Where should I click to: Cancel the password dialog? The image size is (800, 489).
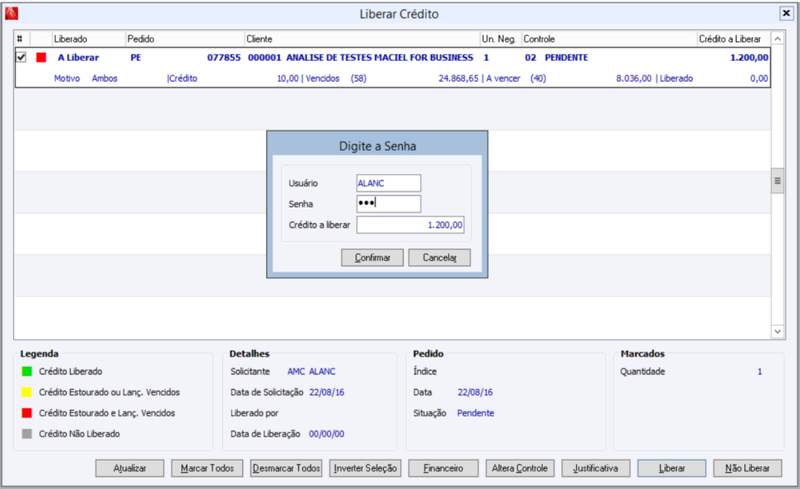(x=439, y=258)
